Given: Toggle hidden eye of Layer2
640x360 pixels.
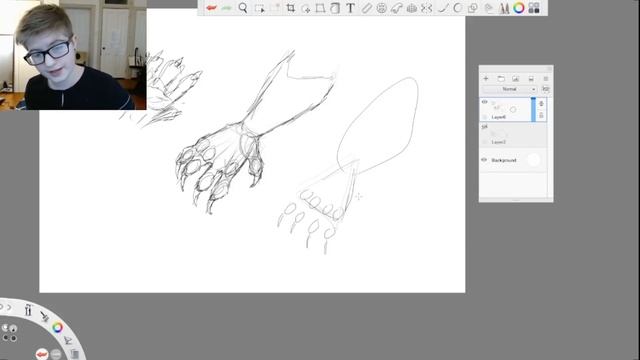Looking at the screenshot, I should pos(484,127).
